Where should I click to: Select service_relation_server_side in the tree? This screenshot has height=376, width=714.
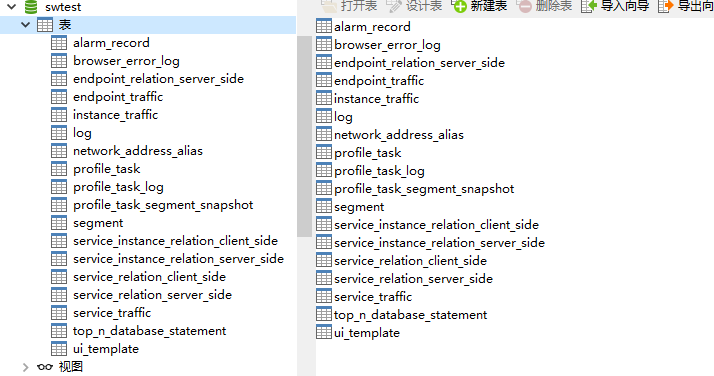click(152, 295)
